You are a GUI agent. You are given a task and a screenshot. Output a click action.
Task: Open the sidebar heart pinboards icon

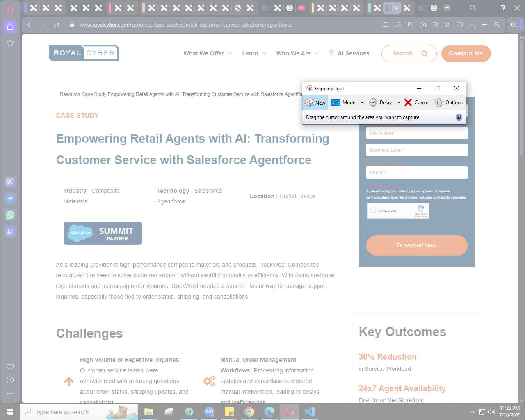(10, 367)
